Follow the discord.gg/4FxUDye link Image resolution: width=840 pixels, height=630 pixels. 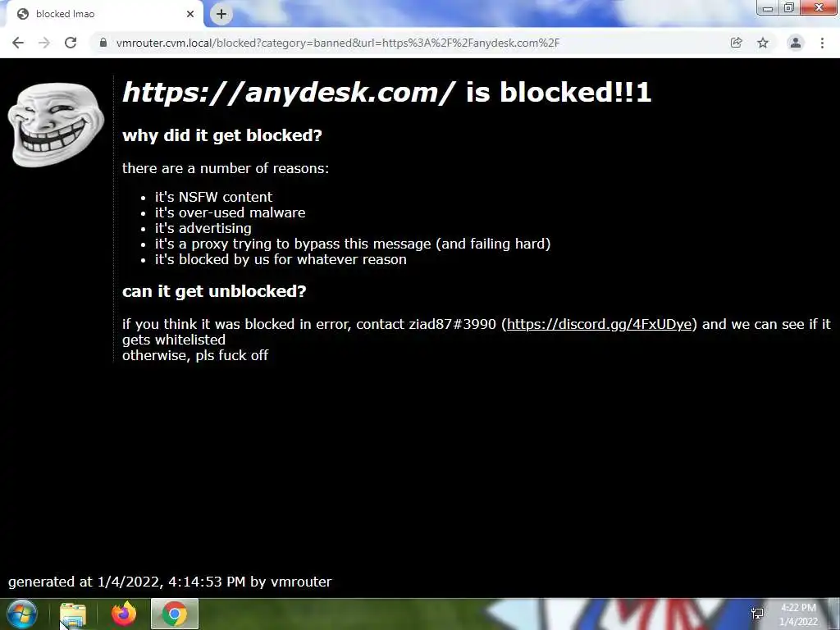(599, 324)
